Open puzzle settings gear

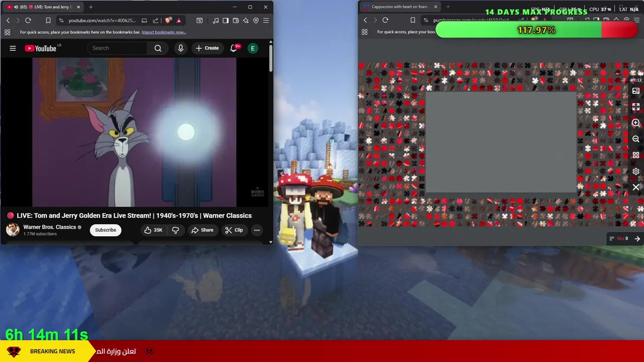point(636,171)
